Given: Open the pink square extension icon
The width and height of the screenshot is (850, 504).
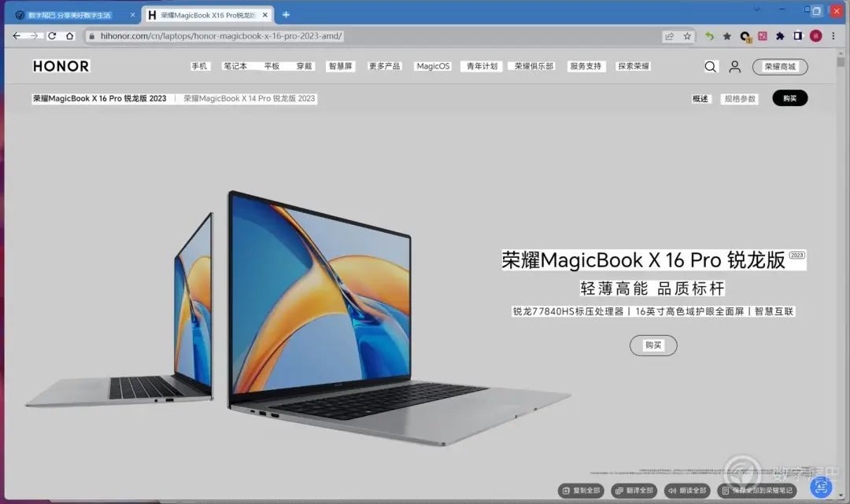Looking at the screenshot, I should coord(763,36).
